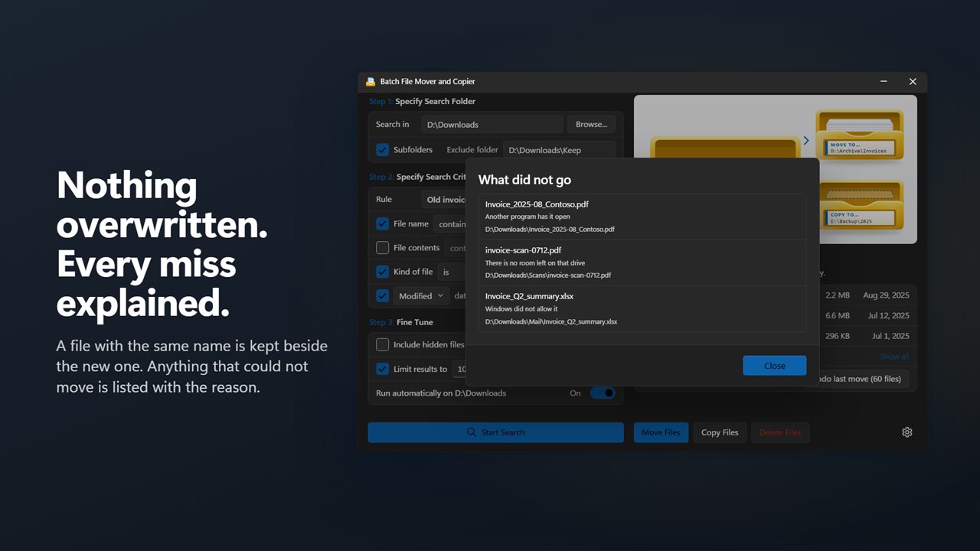980x551 pixels.
Task: Click the Undo last move (60 files) button
Action: (x=864, y=379)
